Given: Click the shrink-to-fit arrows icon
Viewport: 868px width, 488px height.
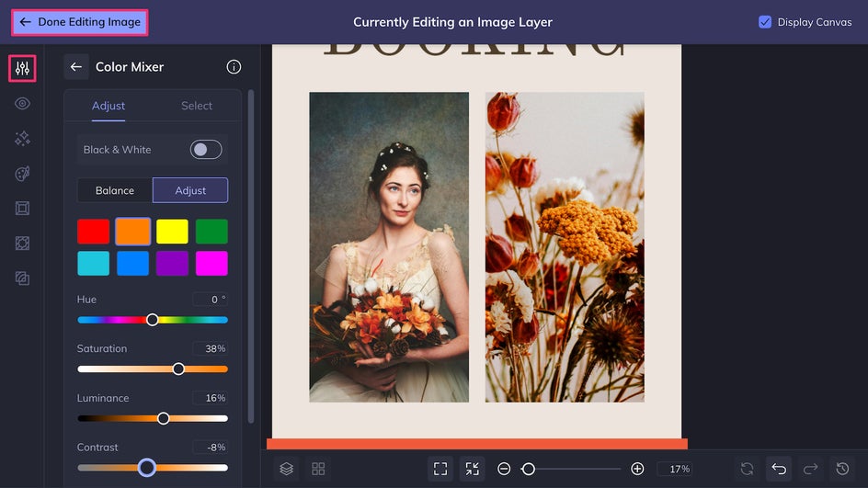Looking at the screenshot, I should coord(473,469).
